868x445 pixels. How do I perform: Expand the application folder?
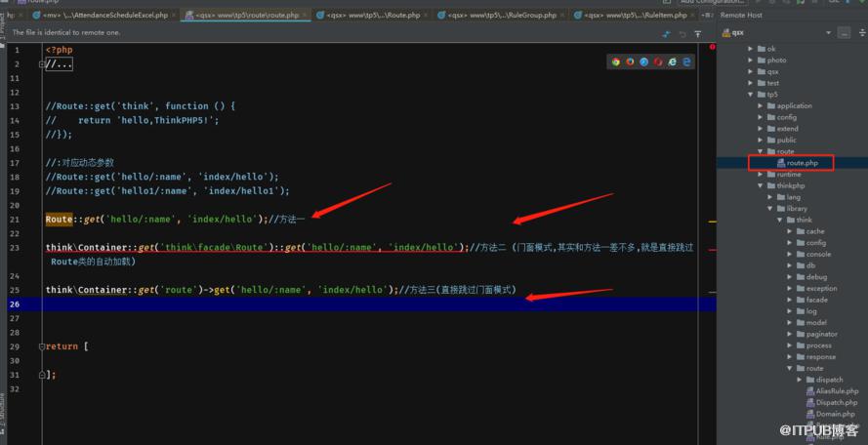point(760,105)
